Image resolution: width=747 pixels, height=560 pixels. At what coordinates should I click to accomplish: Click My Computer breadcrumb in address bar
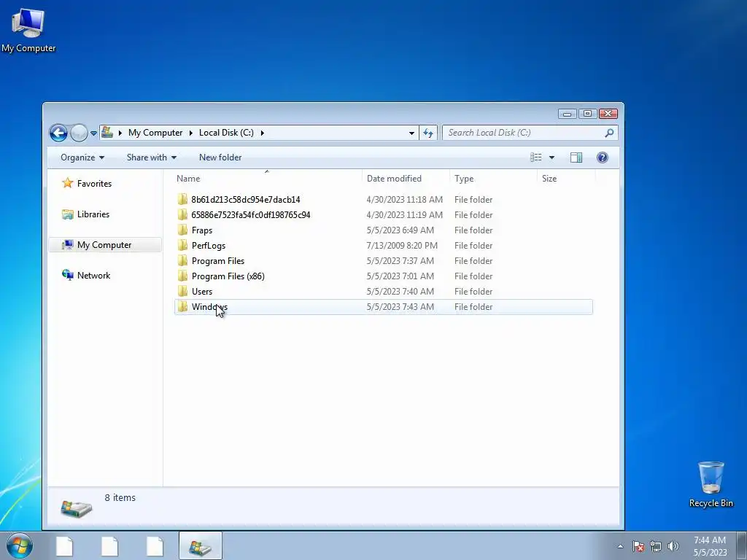(155, 133)
